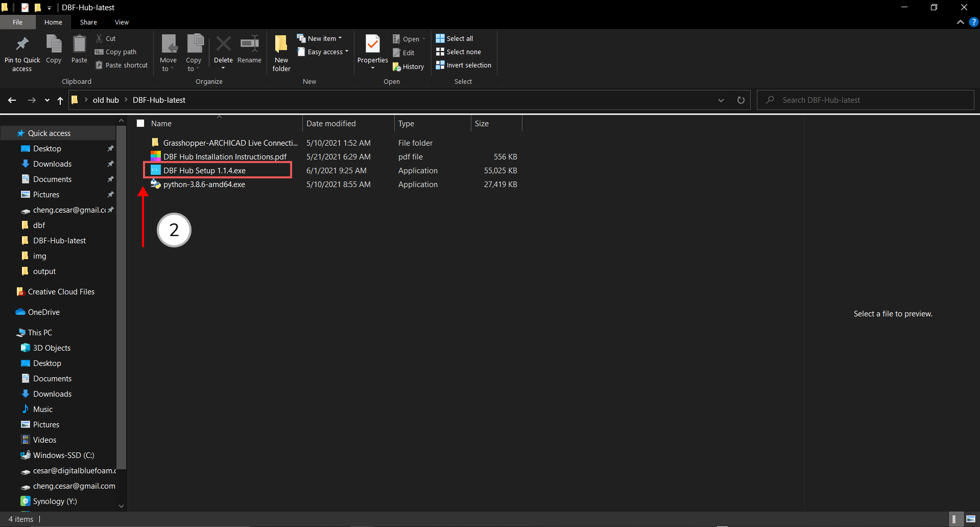This screenshot has height=527, width=980.
Task: Go up one folder level
Action: tap(60, 100)
